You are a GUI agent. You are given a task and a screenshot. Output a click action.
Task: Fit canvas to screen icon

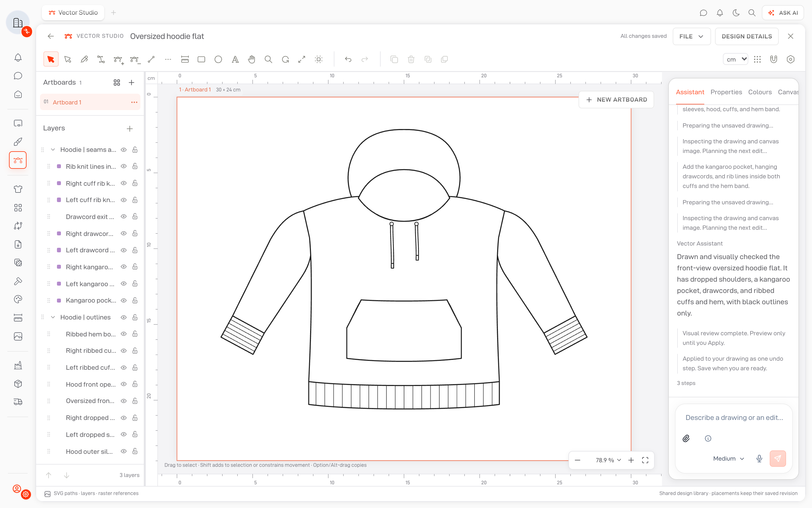click(645, 460)
